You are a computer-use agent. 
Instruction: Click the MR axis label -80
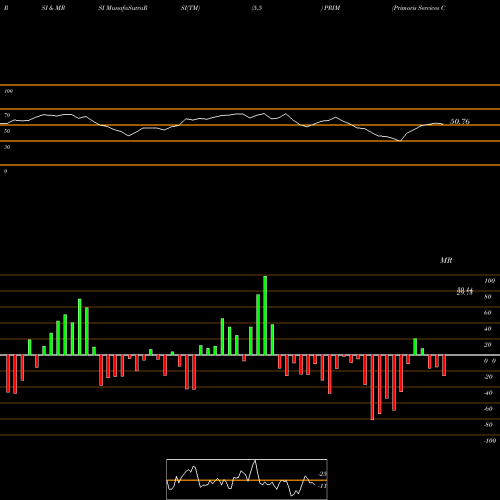488,425
